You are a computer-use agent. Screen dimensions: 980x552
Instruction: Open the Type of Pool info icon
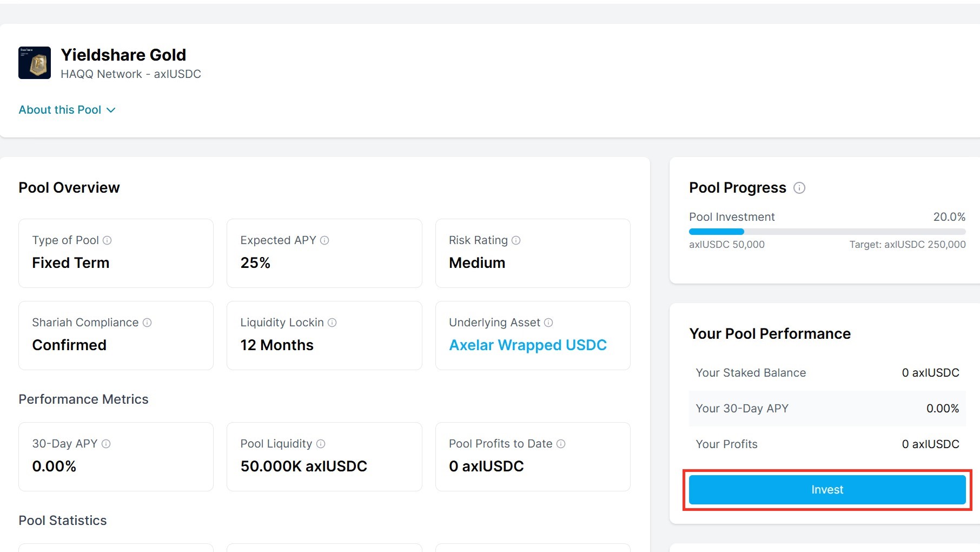click(x=107, y=240)
